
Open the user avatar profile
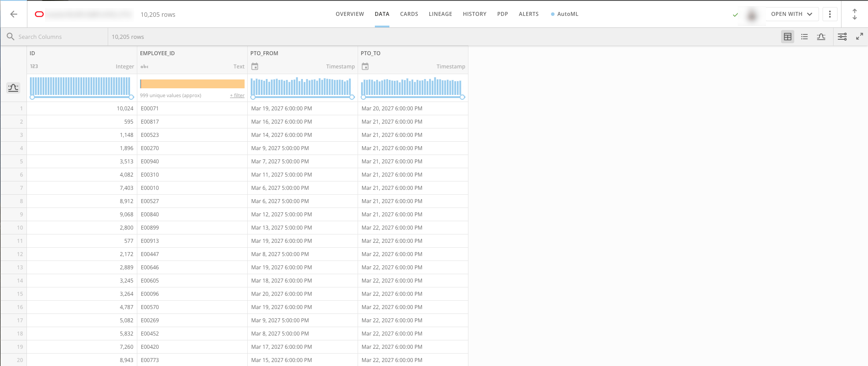[x=752, y=15]
